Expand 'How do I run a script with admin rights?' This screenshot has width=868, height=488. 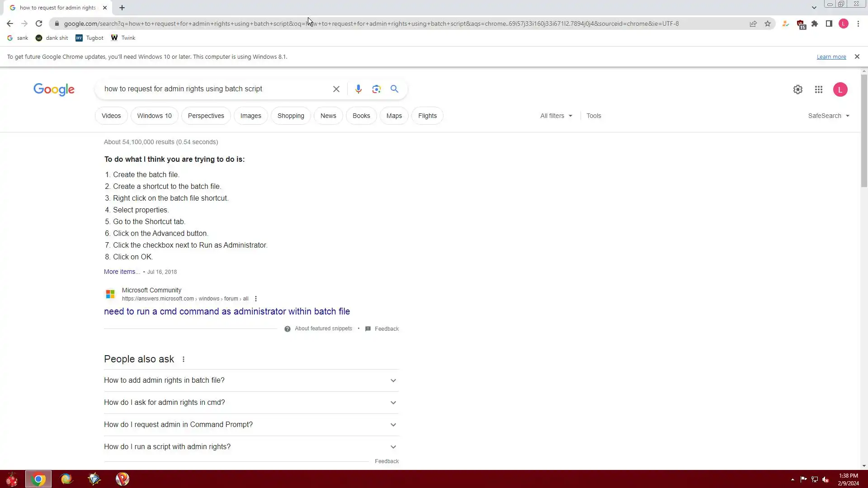pyautogui.click(x=251, y=447)
